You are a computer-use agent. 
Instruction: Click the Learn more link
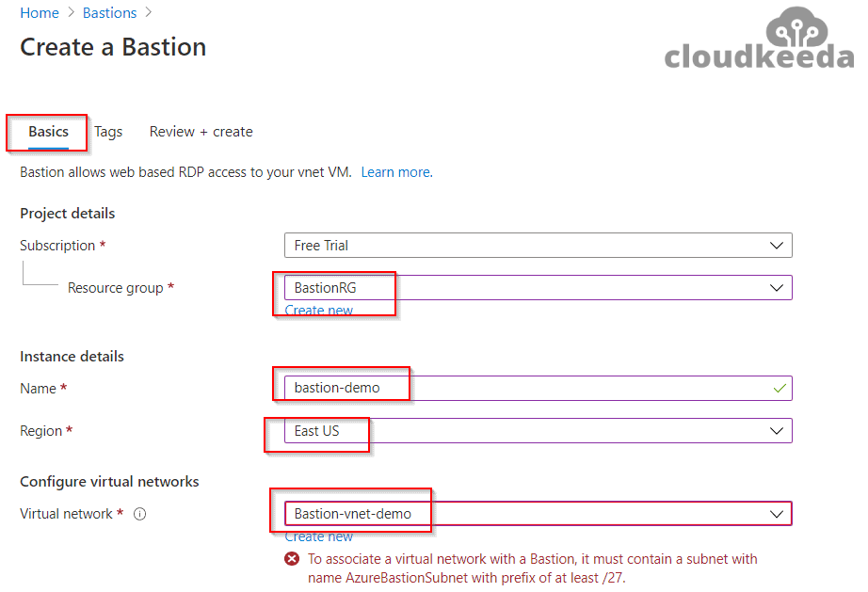point(395,172)
